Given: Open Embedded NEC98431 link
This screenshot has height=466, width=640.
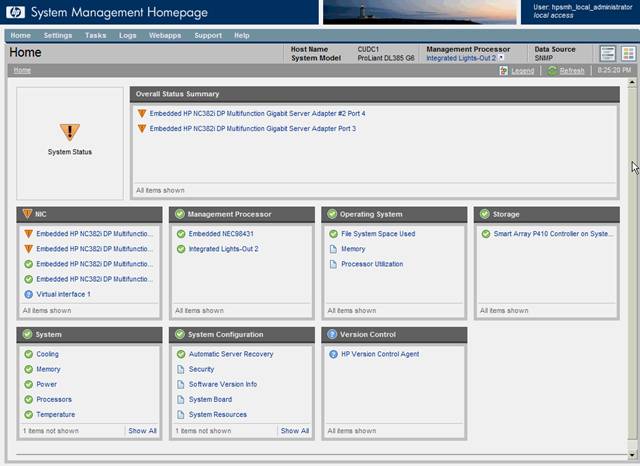Looking at the screenshot, I should (221, 234).
